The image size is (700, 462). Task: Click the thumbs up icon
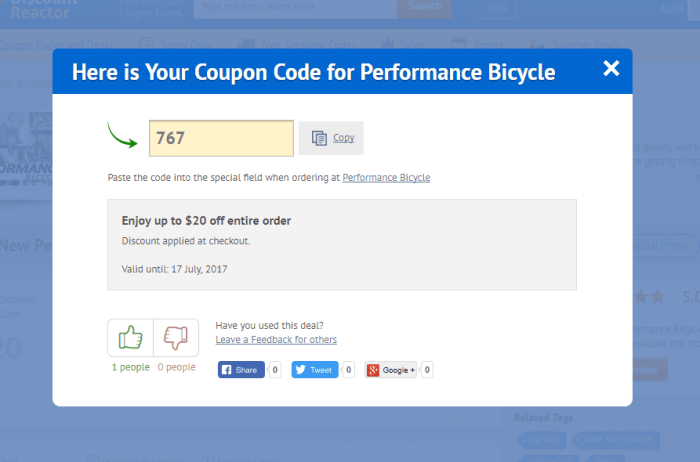(130, 338)
